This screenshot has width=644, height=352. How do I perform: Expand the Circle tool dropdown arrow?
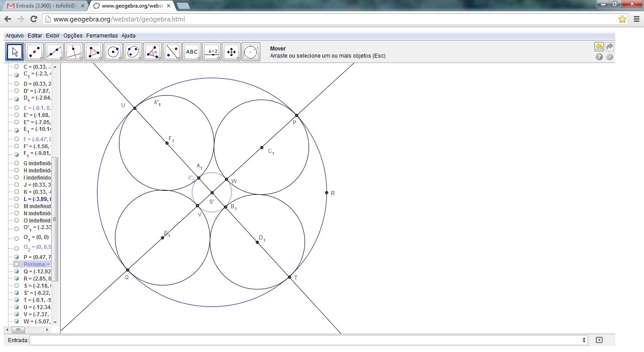click(120, 59)
